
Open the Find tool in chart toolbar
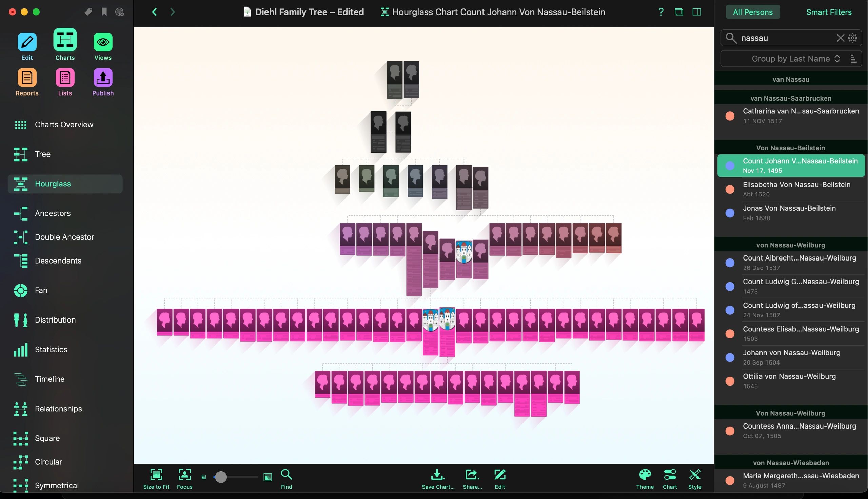click(x=287, y=475)
